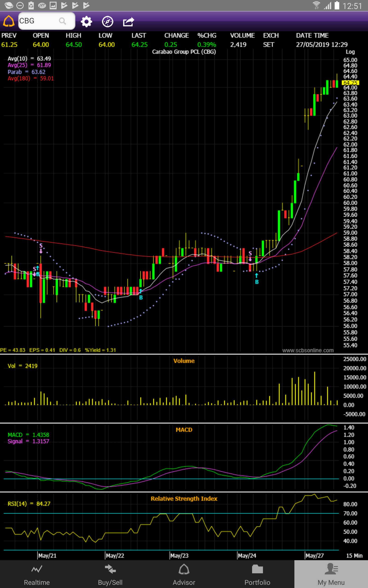The width and height of the screenshot is (368, 588).
Task: Tap the %CHG value 0.39%
Action: click(207, 45)
